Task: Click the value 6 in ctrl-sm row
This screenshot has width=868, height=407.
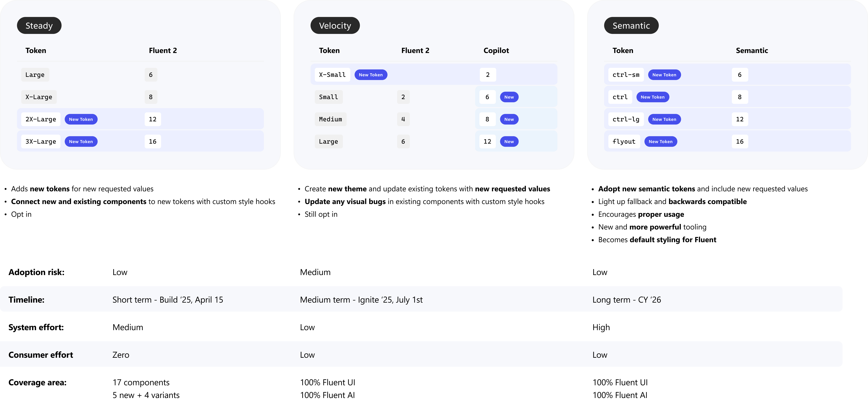Action: (740, 75)
